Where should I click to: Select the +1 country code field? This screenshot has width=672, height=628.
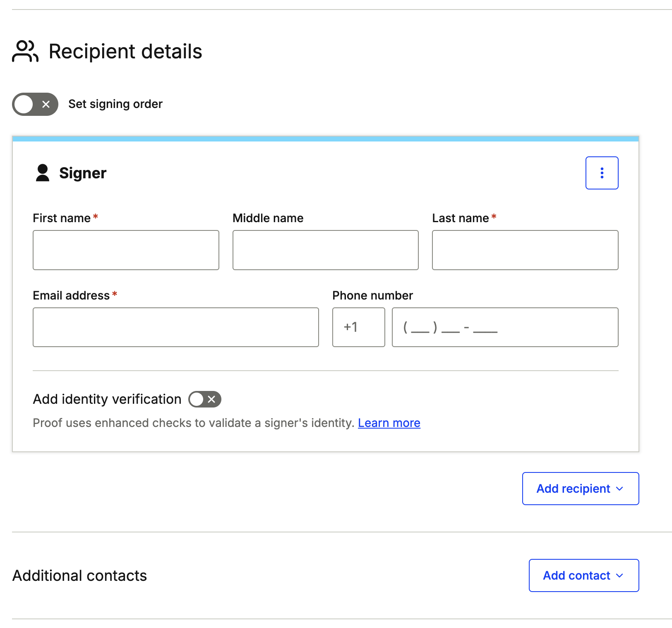click(359, 327)
